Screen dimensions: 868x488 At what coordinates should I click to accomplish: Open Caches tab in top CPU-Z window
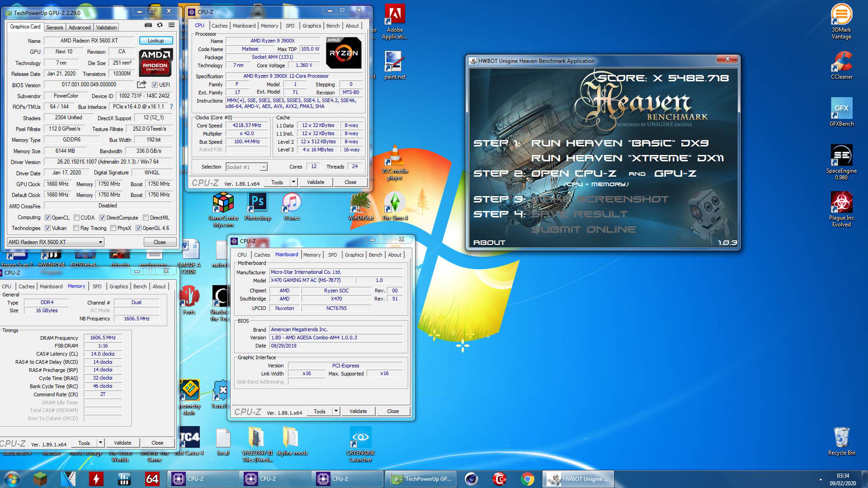coord(219,26)
